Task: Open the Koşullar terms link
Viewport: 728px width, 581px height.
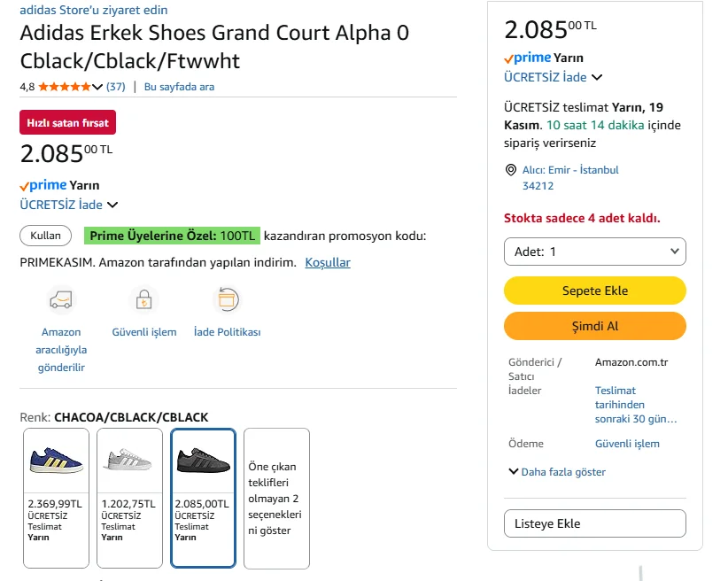Action: pyautogui.click(x=328, y=262)
